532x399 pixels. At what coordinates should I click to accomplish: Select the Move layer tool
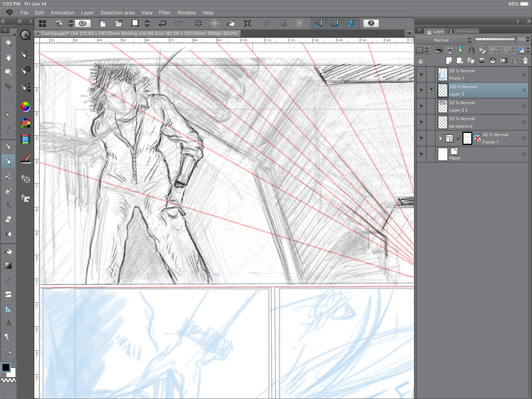(9, 86)
